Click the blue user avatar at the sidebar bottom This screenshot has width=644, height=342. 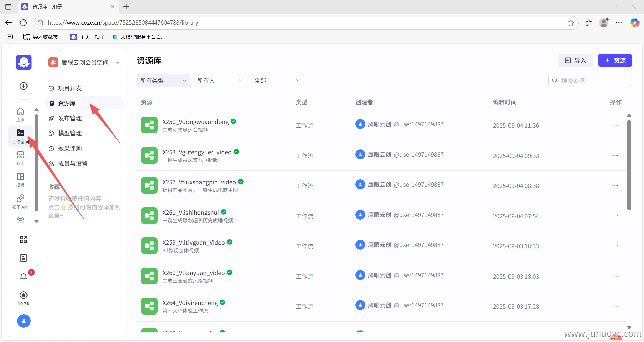tap(23, 321)
